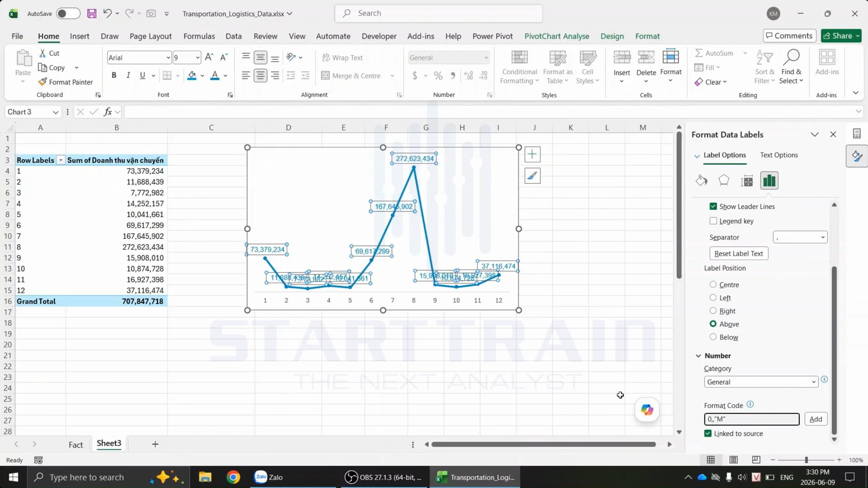This screenshot has height=488, width=868.
Task: Open the Comments button
Action: click(789, 36)
